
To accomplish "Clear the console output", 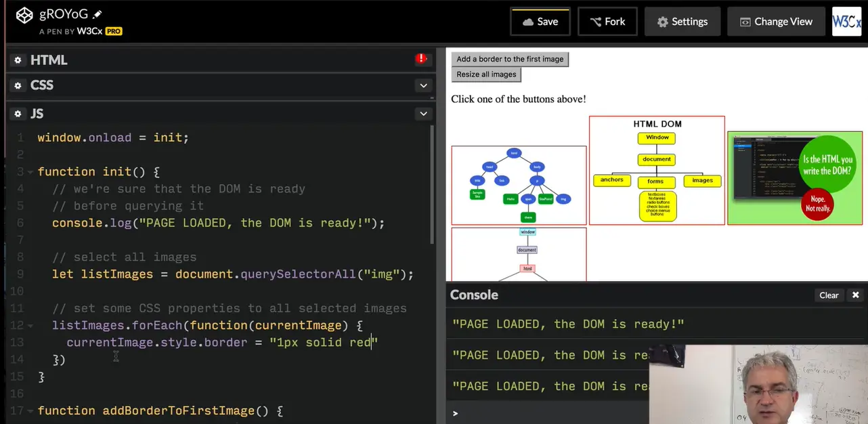I will point(829,295).
